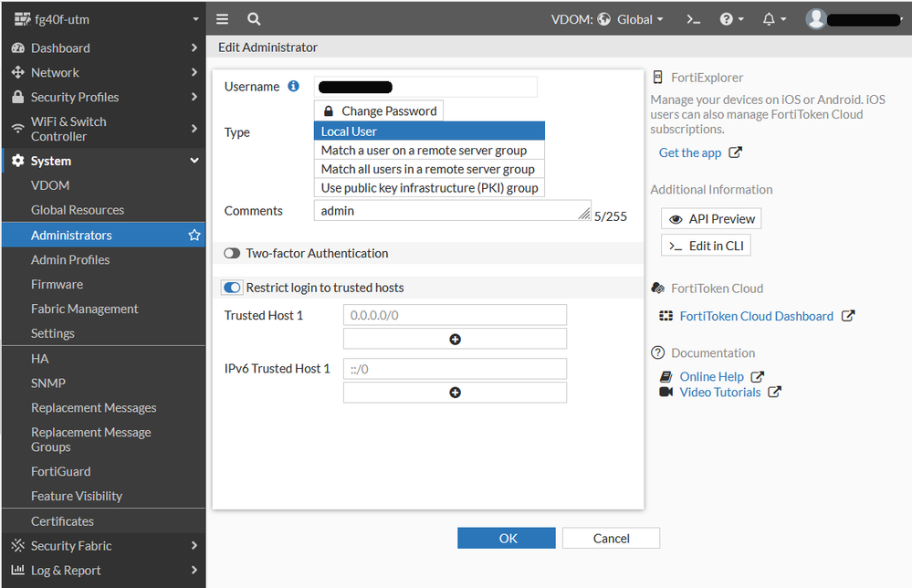912x588 pixels.
Task: Click the Trusted Host 1 input field
Action: point(455,315)
